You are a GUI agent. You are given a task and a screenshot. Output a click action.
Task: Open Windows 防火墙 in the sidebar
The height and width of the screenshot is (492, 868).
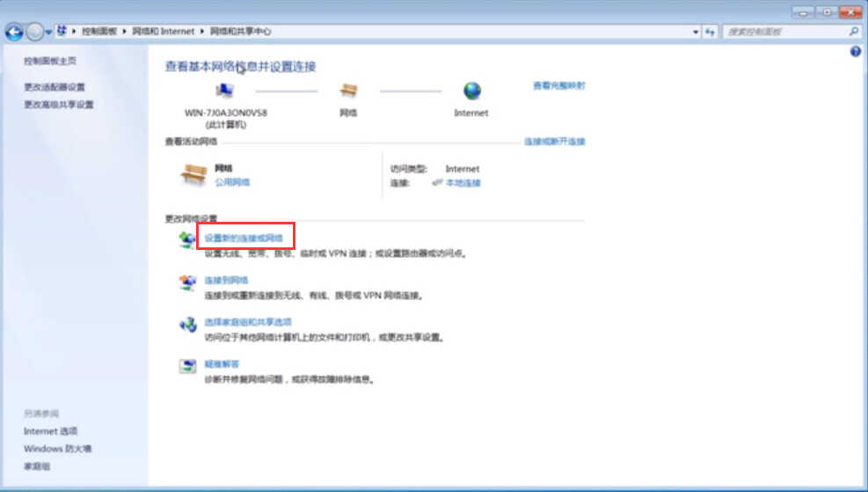[57, 449]
